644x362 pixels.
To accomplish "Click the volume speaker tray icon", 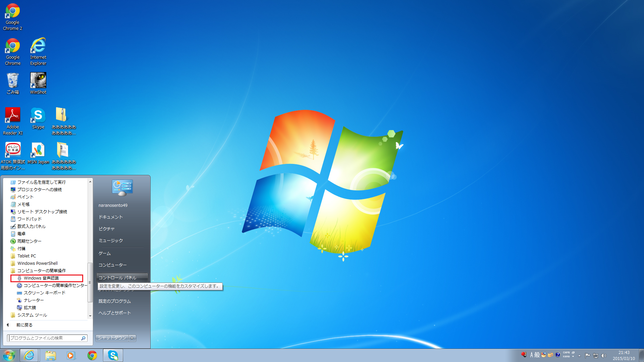I will [604, 356].
